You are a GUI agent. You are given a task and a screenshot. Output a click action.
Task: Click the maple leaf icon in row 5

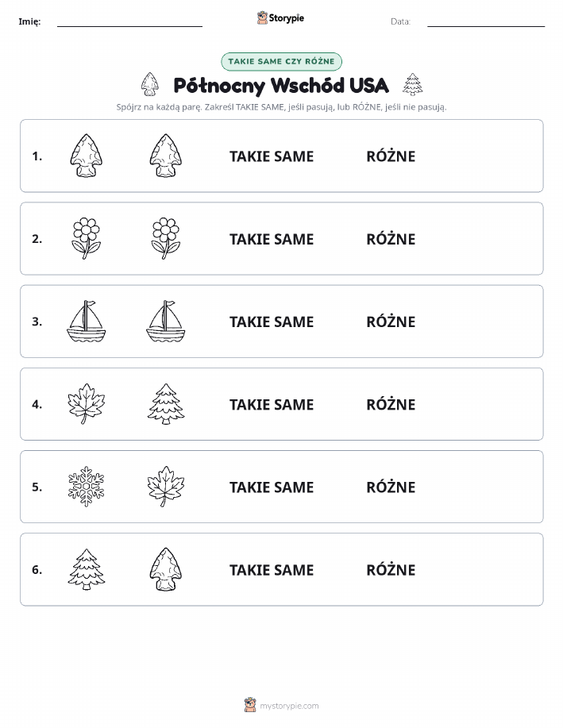click(x=166, y=486)
